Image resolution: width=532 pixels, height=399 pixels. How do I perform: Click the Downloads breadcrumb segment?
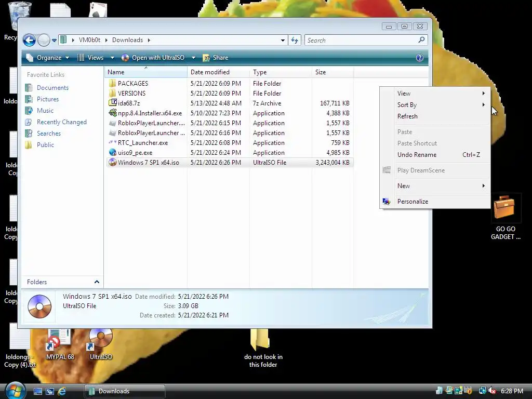pyautogui.click(x=128, y=40)
